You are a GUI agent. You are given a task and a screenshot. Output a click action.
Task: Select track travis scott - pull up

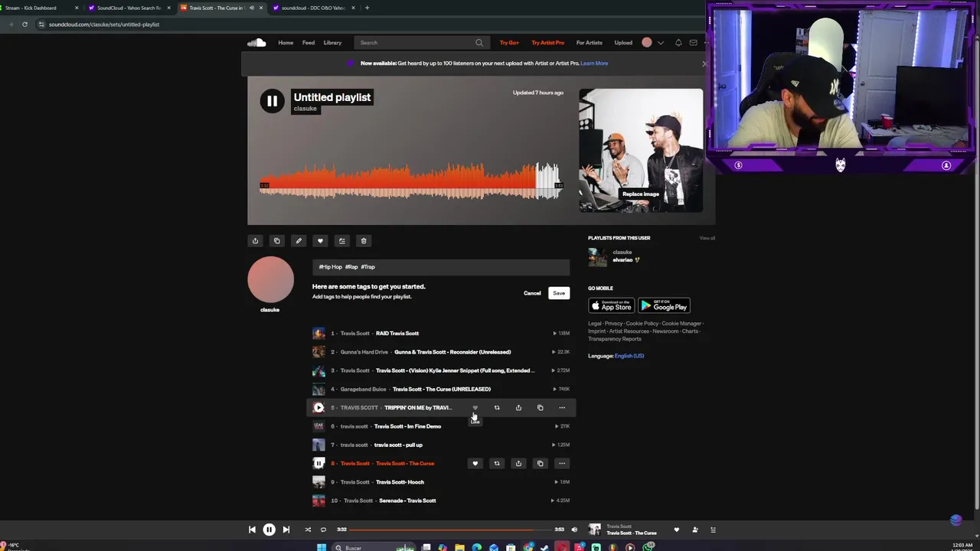point(398,445)
